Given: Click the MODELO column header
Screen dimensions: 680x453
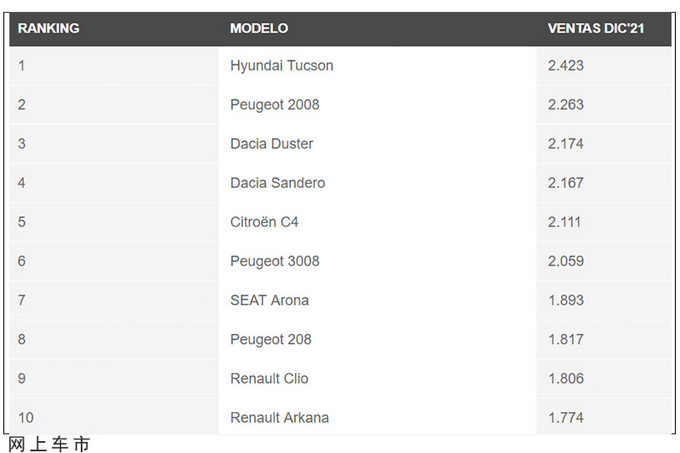Looking at the screenshot, I should click(x=259, y=29).
